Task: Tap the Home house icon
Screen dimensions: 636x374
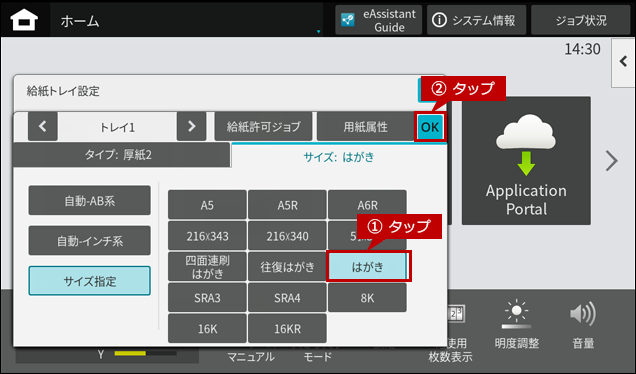Action: point(24,20)
